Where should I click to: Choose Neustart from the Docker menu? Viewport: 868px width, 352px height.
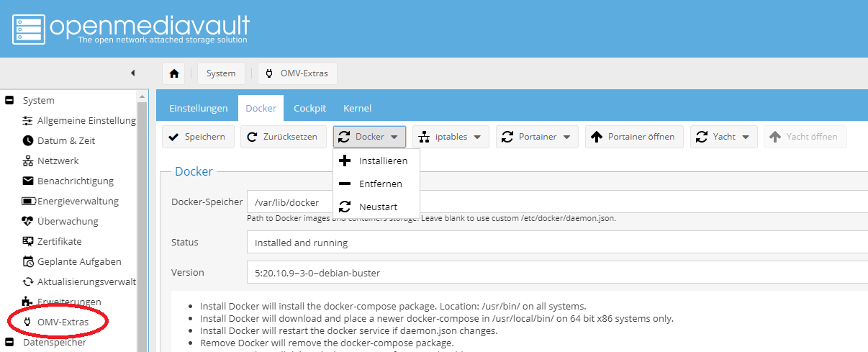376,207
